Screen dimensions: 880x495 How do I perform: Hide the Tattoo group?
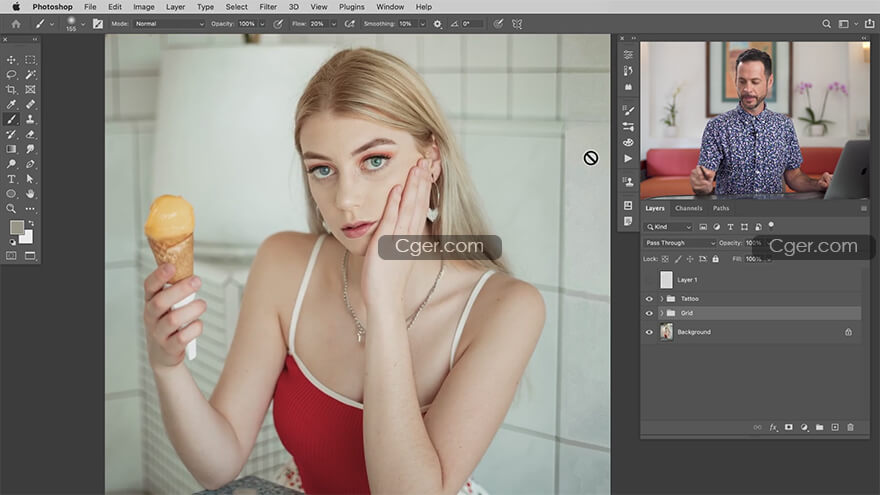click(x=649, y=299)
